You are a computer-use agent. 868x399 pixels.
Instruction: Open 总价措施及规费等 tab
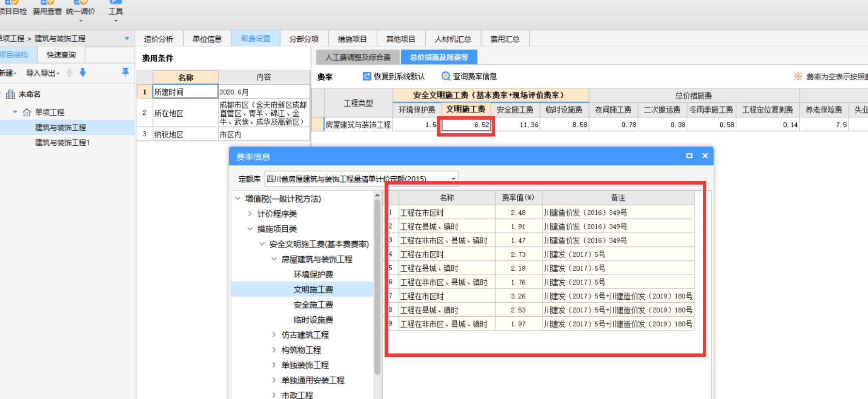439,57
